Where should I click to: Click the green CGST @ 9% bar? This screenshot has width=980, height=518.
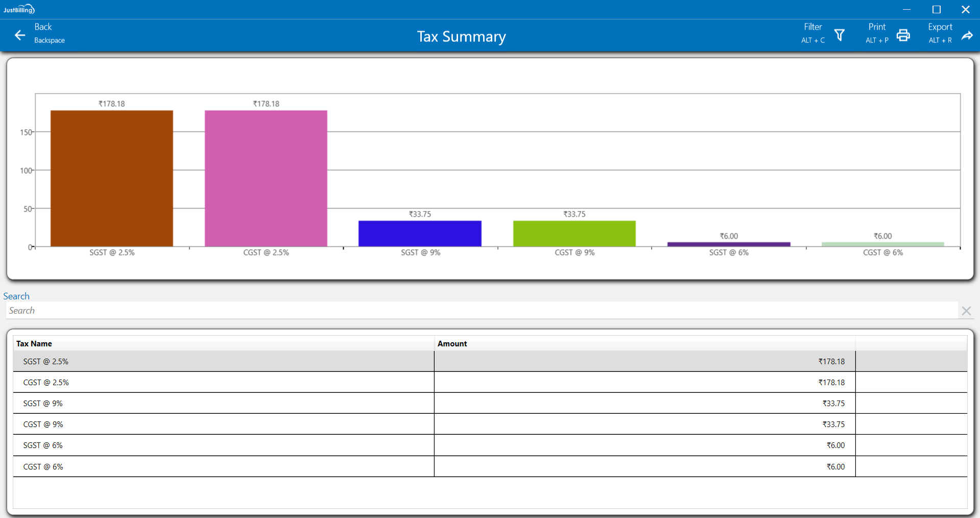(x=574, y=233)
